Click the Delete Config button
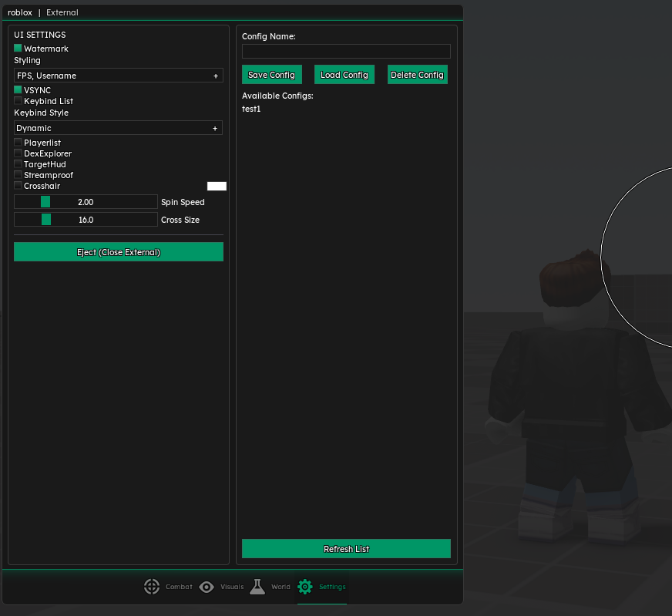 click(417, 75)
